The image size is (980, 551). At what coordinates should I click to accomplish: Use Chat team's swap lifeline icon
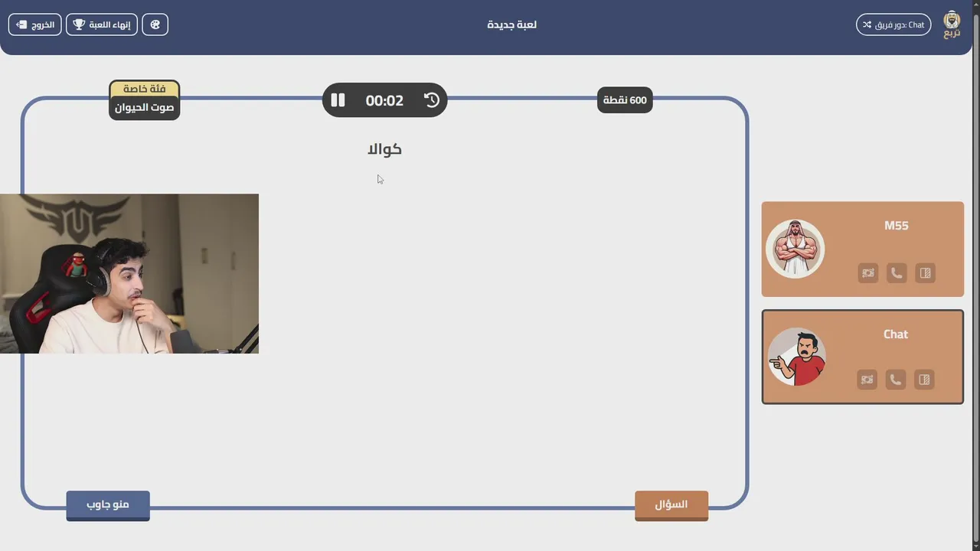[867, 379]
